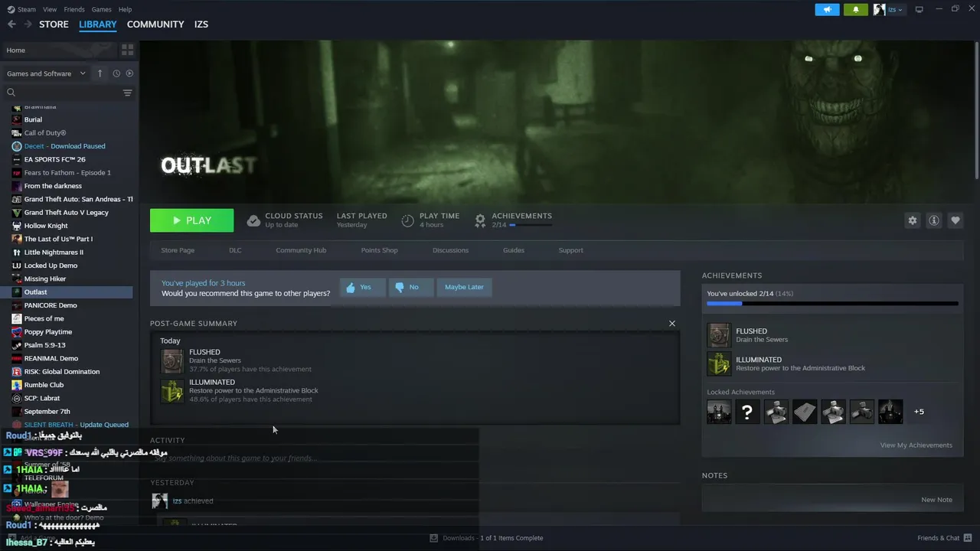Image resolution: width=980 pixels, height=551 pixels.
Task: Select SCP: Labrat in the library
Action: tap(41, 399)
